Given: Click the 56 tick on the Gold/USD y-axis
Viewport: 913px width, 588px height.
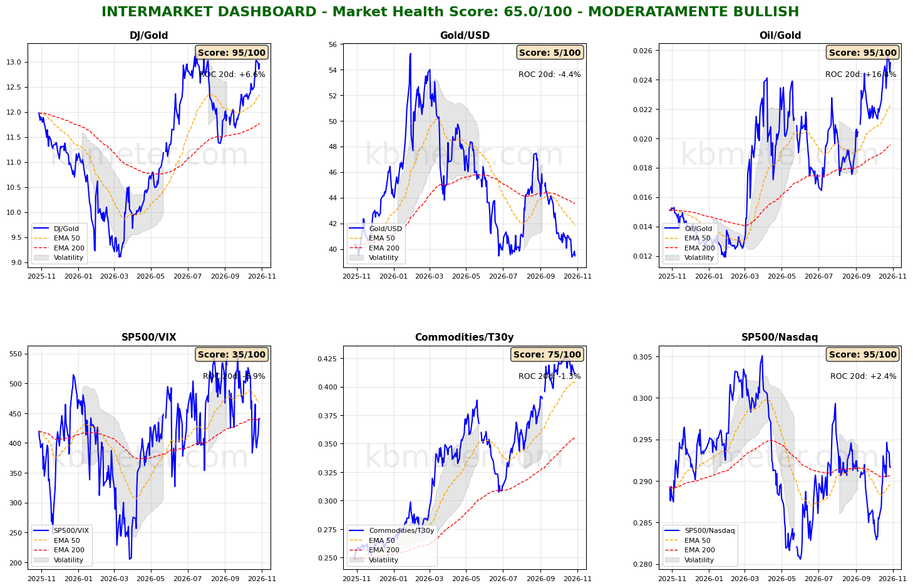Looking at the screenshot, I should pos(333,45).
